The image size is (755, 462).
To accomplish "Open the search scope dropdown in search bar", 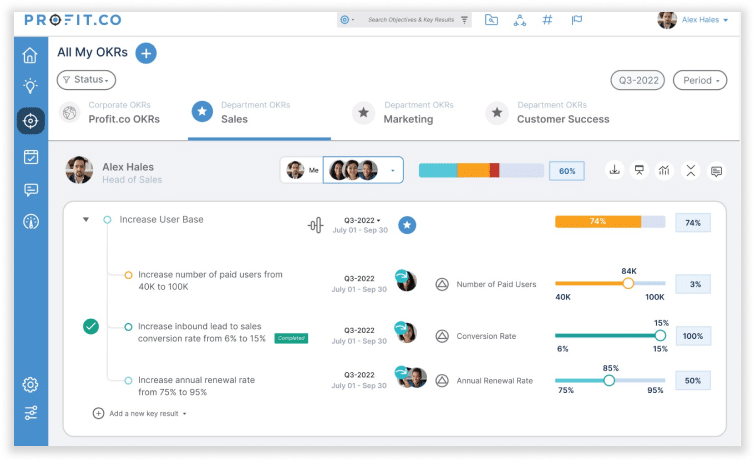I will click(x=347, y=20).
